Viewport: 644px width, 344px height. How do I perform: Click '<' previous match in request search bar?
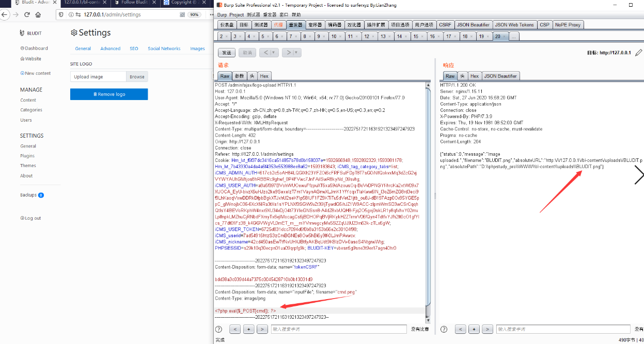click(x=235, y=329)
